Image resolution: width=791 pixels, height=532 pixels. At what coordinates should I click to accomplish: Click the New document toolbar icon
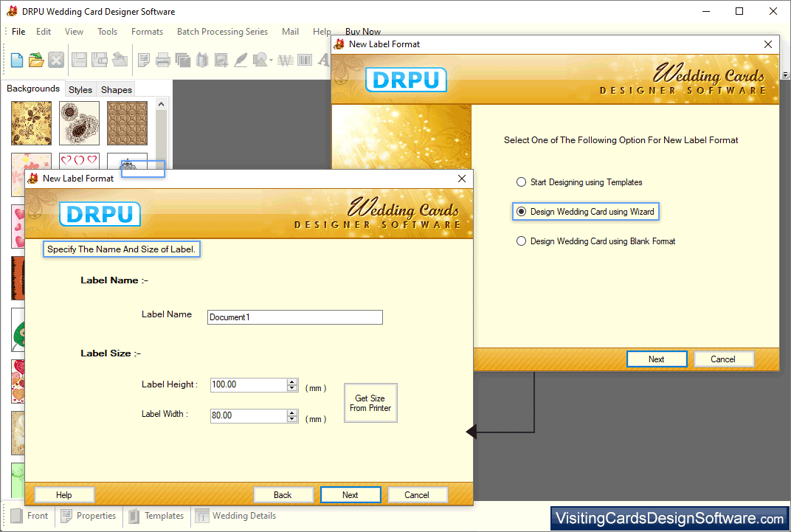tap(17, 60)
